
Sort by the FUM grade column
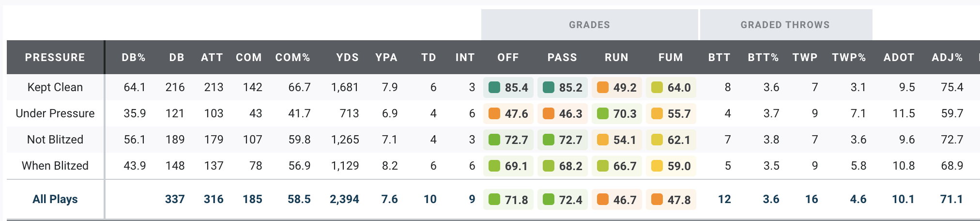(671, 57)
